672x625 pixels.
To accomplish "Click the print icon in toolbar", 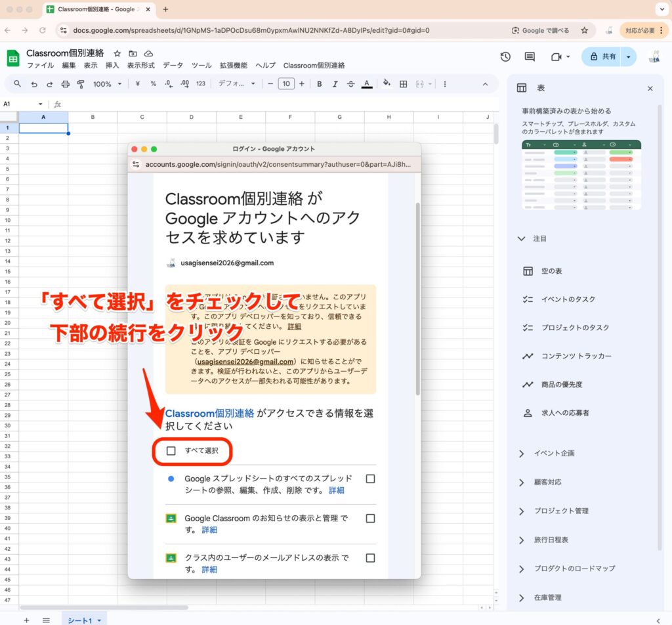I will (x=65, y=84).
